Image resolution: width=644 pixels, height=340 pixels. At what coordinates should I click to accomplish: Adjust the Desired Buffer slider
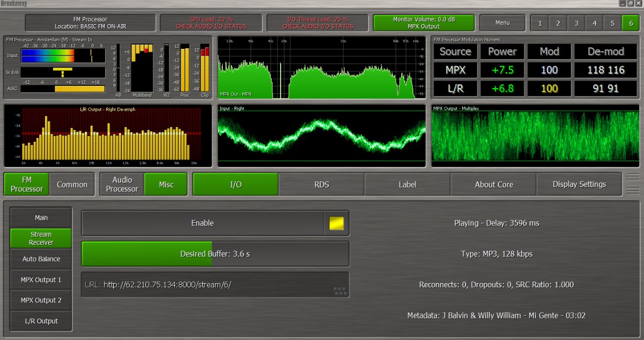pyautogui.click(x=215, y=254)
